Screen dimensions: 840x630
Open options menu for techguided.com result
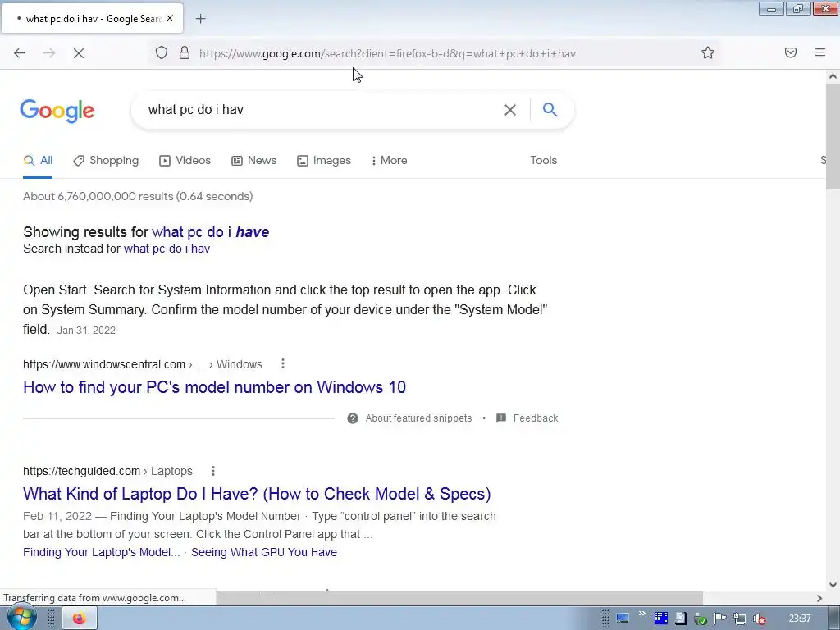coord(213,471)
